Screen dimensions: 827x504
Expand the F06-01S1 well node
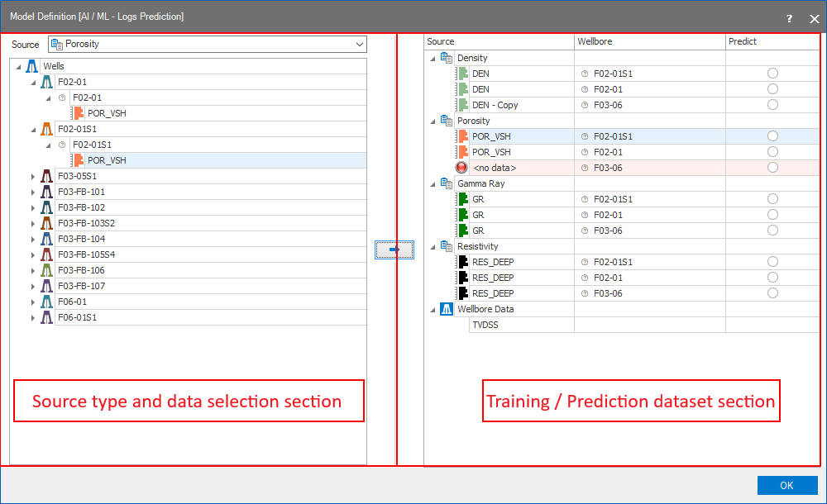(x=33, y=317)
